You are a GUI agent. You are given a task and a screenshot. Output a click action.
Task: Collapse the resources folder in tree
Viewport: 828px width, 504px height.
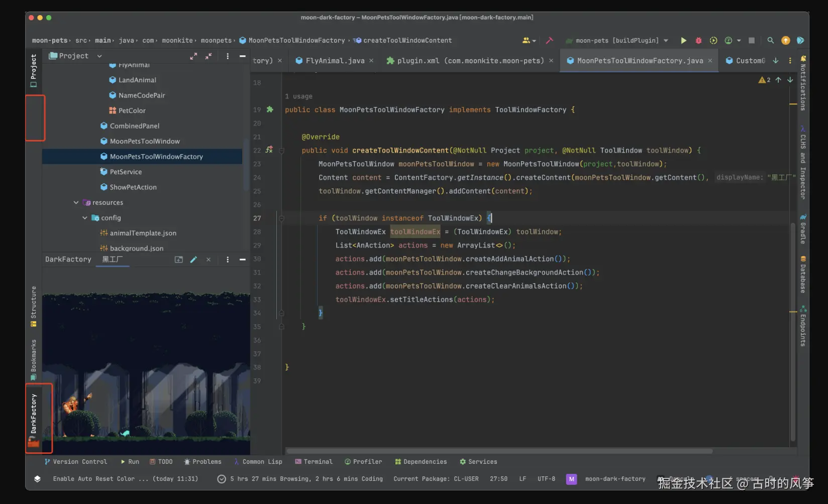[76, 203]
